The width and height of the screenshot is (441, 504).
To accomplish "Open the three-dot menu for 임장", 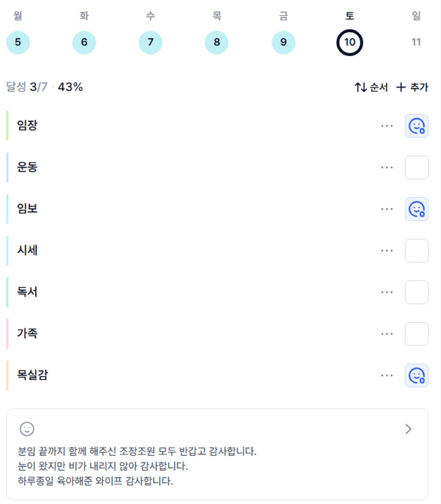I will tap(387, 126).
